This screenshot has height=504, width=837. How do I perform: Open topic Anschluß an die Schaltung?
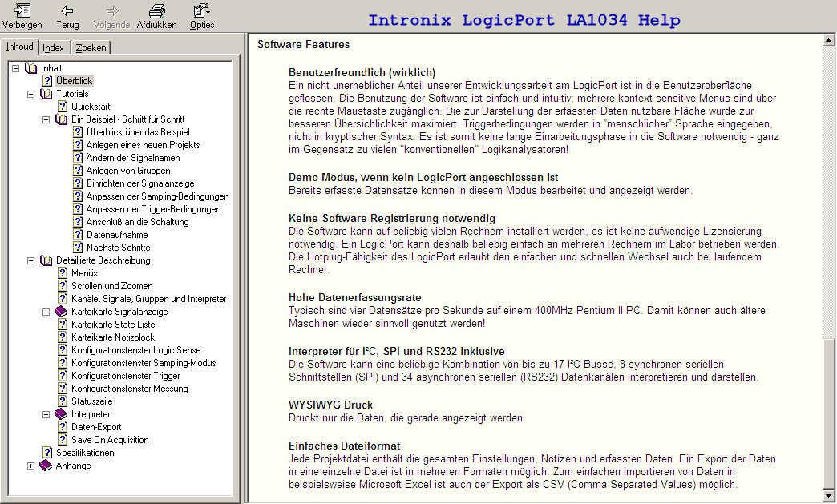tap(138, 222)
